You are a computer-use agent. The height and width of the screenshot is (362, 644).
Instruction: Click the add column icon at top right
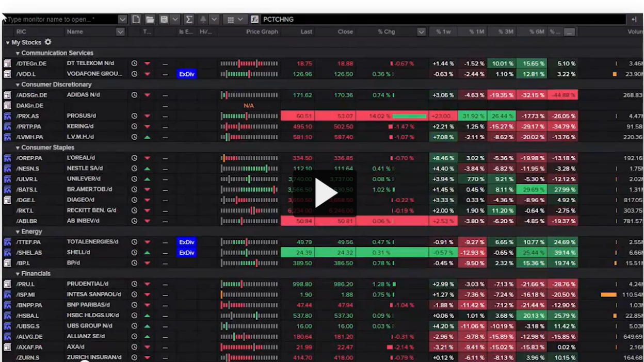(634, 20)
